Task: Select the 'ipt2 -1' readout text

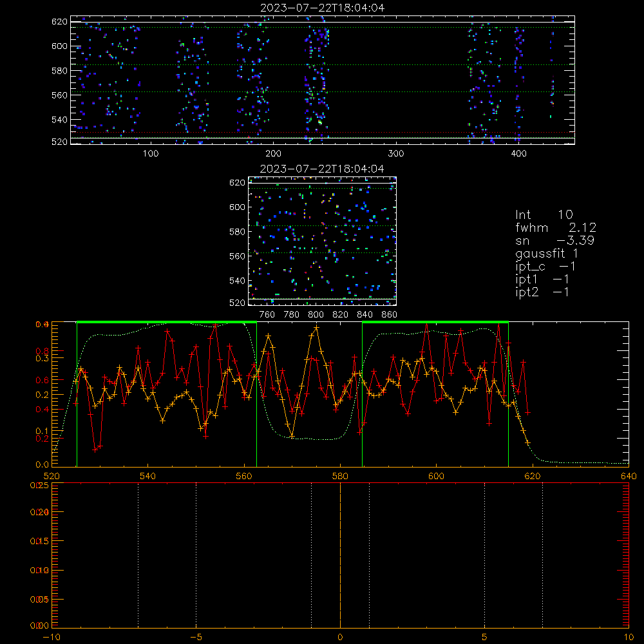Action: click(542, 292)
